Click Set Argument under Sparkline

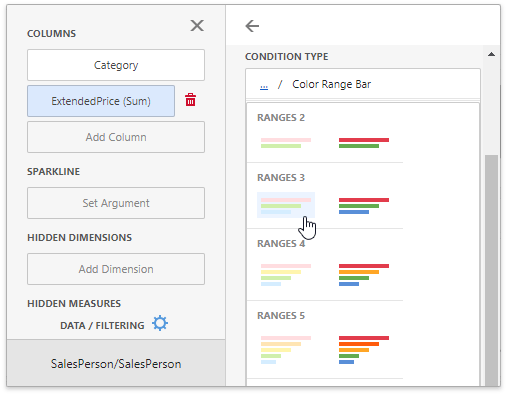coord(116,203)
